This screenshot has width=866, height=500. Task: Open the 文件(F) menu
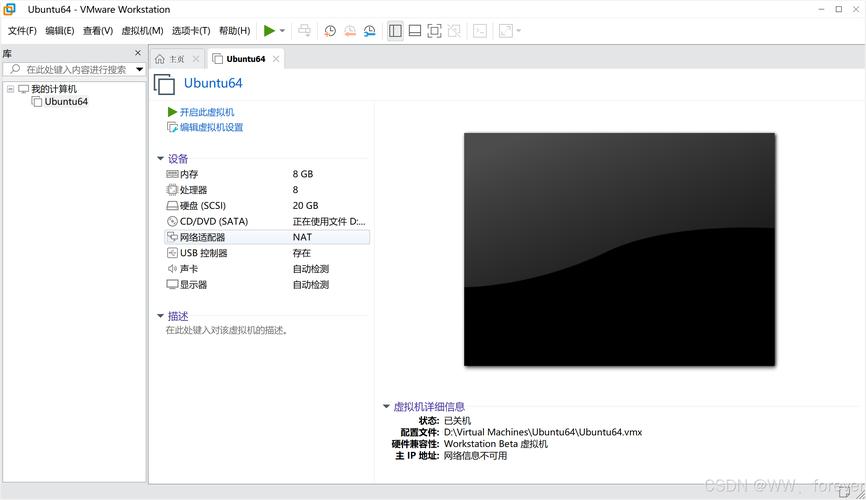(22, 31)
